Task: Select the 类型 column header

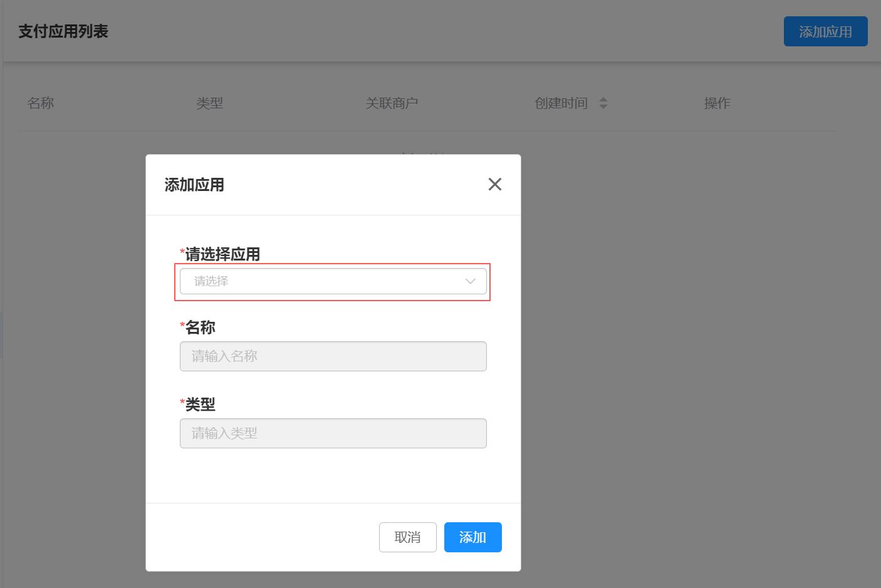Action: (x=210, y=103)
